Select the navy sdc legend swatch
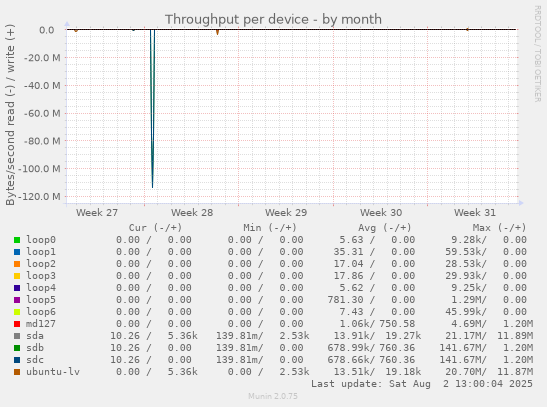The width and height of the screenshot is (547, 407). (17, 360)
